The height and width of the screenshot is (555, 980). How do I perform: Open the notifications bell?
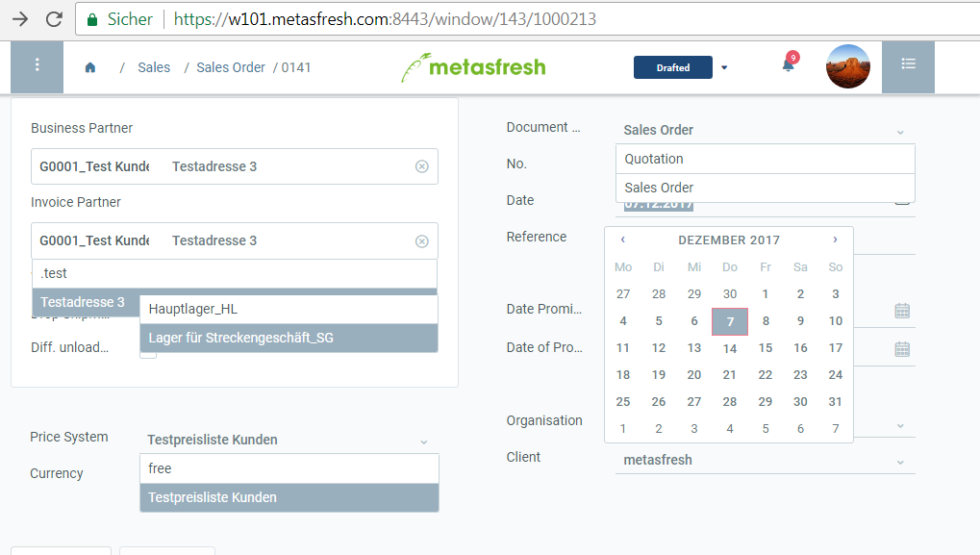788,65
